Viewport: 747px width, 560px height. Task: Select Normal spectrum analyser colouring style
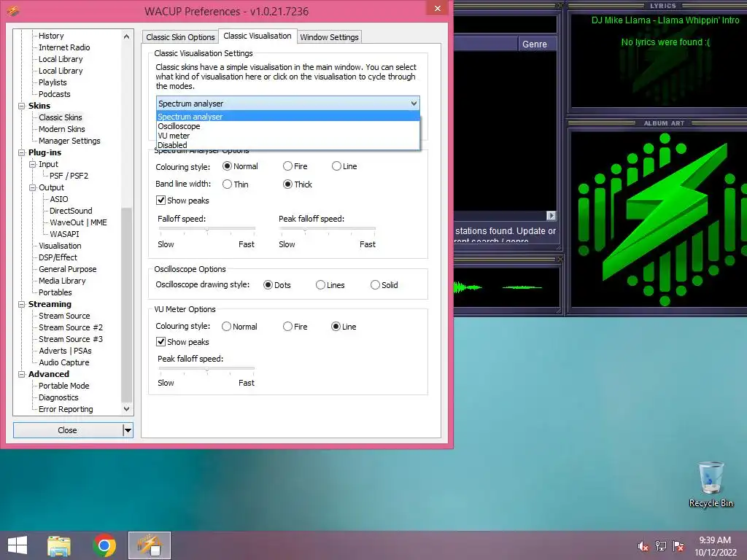[x=241, y=166]
